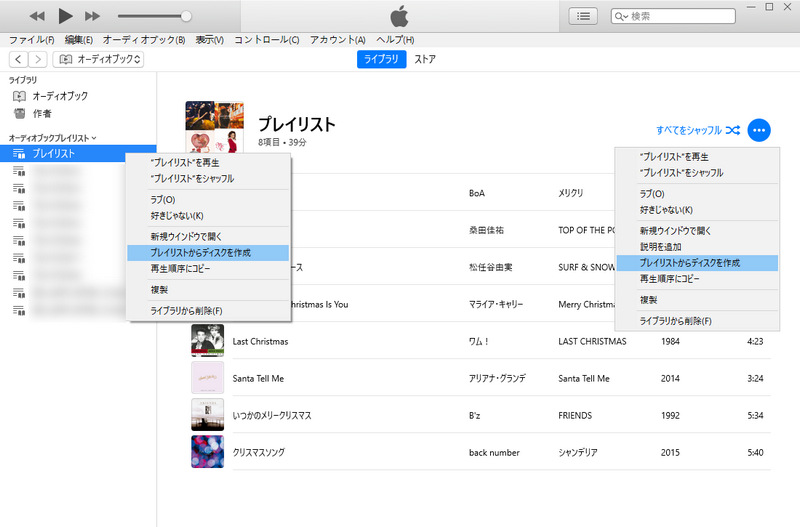Go forward with the right arrow button

(x=38, y=59)
